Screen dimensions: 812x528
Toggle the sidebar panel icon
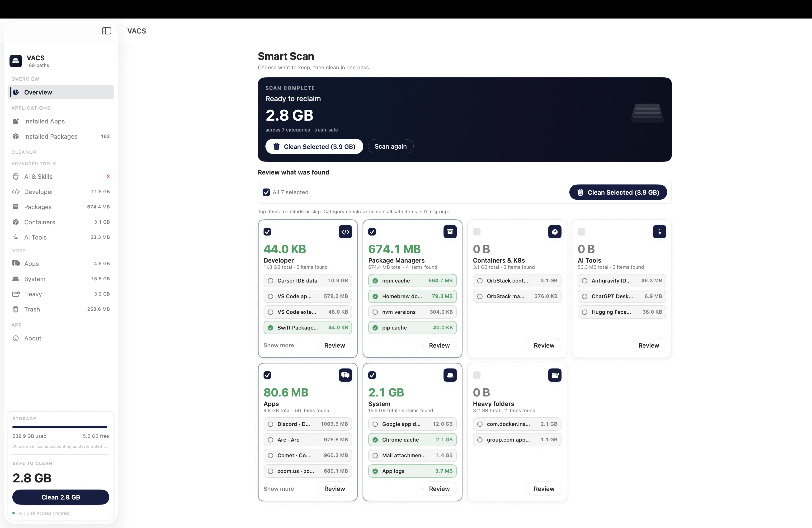coord(106,31)
